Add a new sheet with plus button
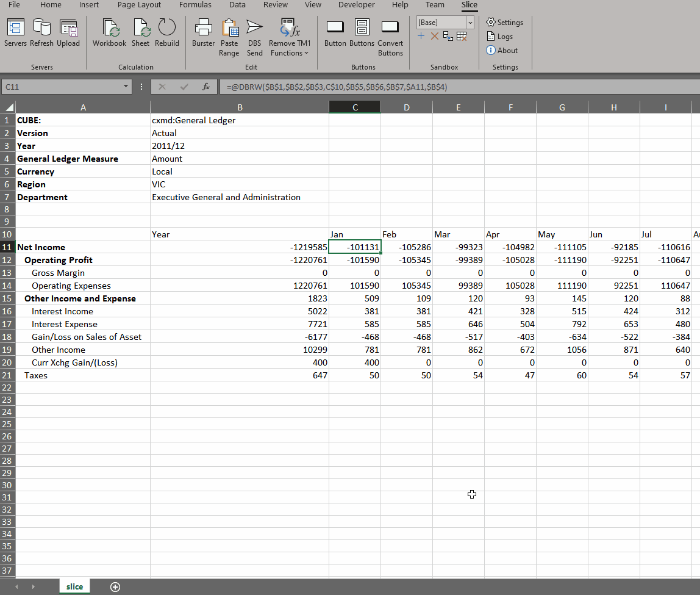 tap(115, 587)
